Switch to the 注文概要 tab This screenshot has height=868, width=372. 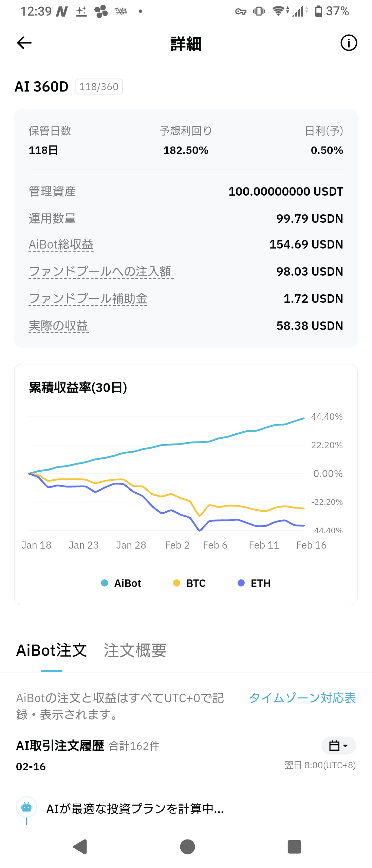[135, 650]
